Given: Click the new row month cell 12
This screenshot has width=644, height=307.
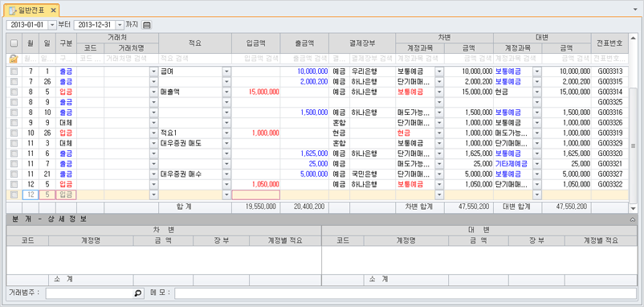Looking at the screenshot, I should tap(31, 194).
